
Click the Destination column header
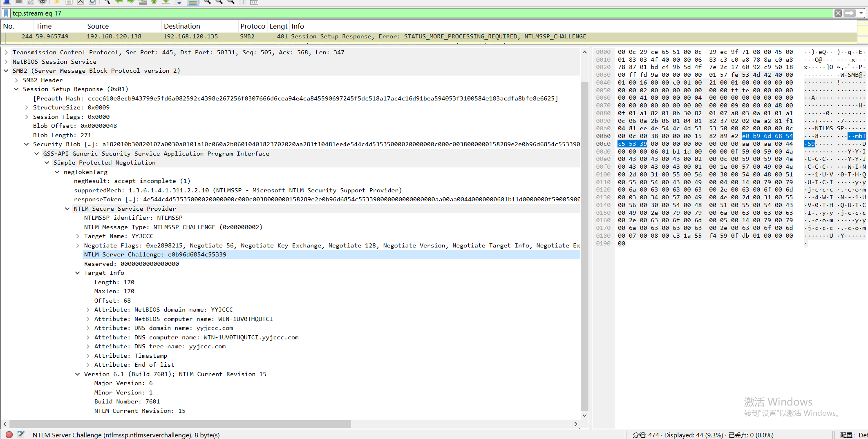coord(182,26)
